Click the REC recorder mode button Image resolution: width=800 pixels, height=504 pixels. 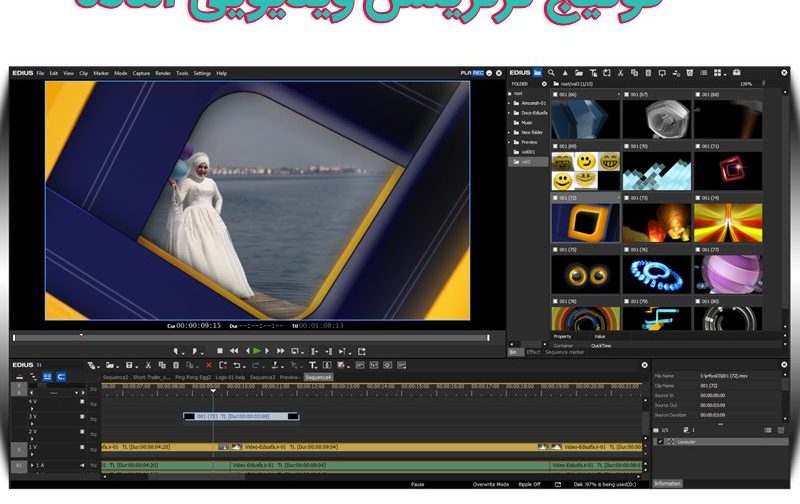point(478,73)
